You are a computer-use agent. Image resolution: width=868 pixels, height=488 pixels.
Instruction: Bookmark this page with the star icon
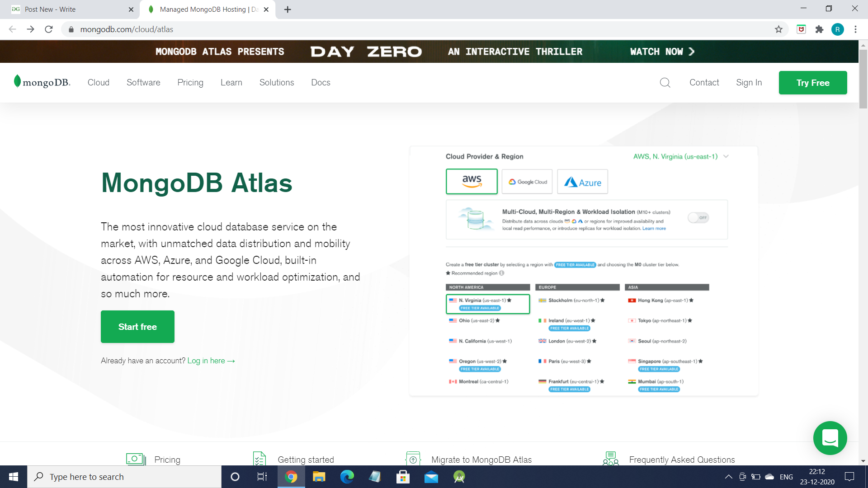click(778, 29)
